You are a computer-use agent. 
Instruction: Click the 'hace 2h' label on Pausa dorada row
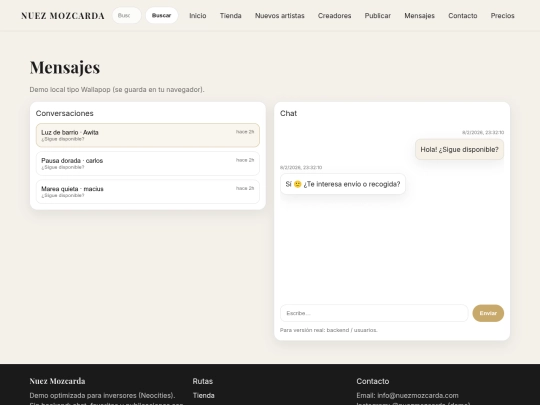pyautogui.click(x=245, y=160)
